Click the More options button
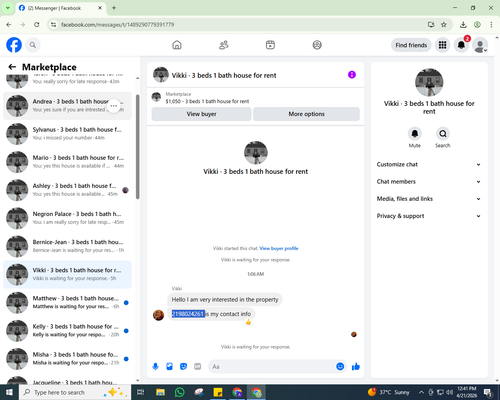The image size is (500, 400). [306, 114]
